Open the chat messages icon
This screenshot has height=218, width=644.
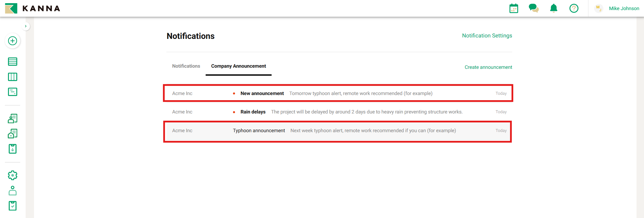coord(533,8)
